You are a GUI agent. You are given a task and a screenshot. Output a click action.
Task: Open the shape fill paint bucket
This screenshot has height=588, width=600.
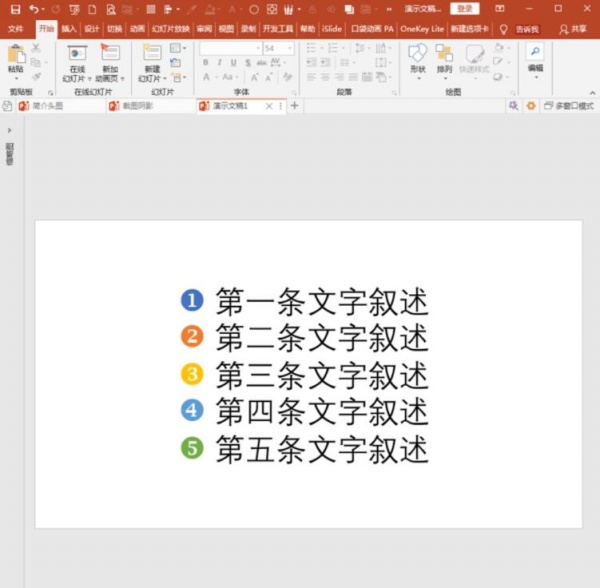499,48
